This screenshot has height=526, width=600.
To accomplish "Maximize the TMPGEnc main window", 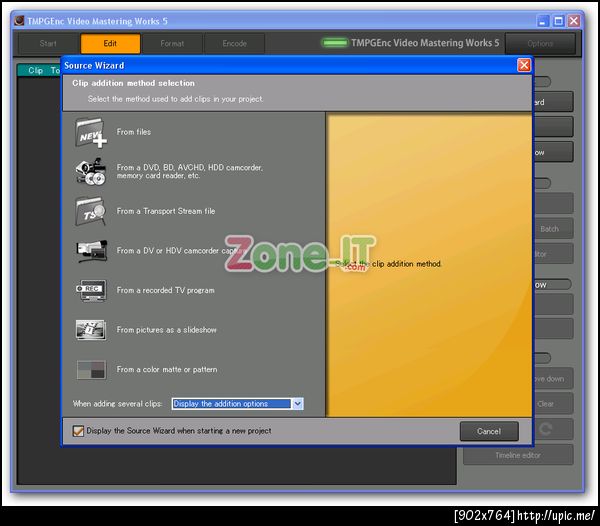I will [558, 21].
